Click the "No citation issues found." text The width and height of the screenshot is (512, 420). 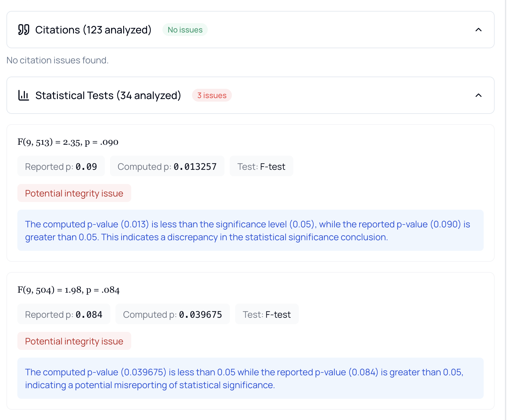58,60
